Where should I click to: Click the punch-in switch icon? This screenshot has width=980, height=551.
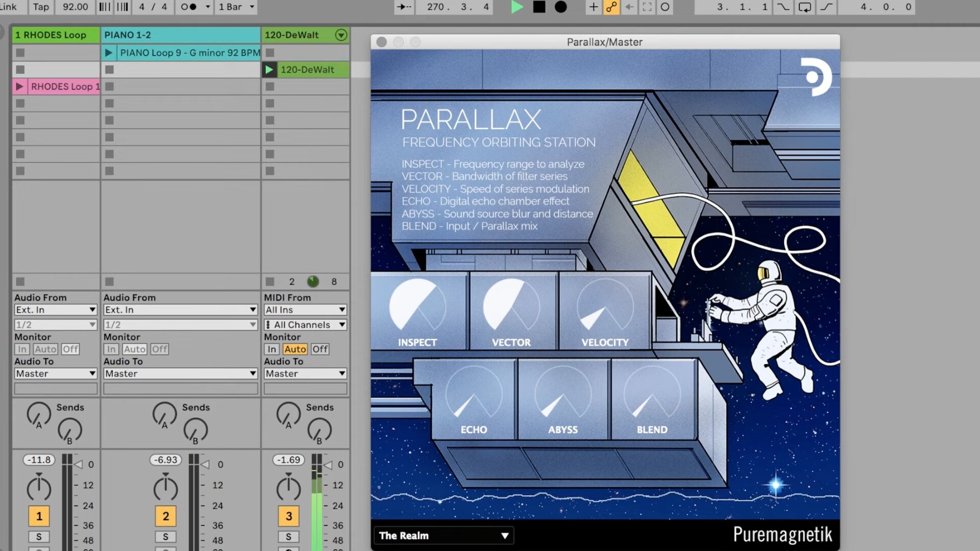(x=782, y=7)
